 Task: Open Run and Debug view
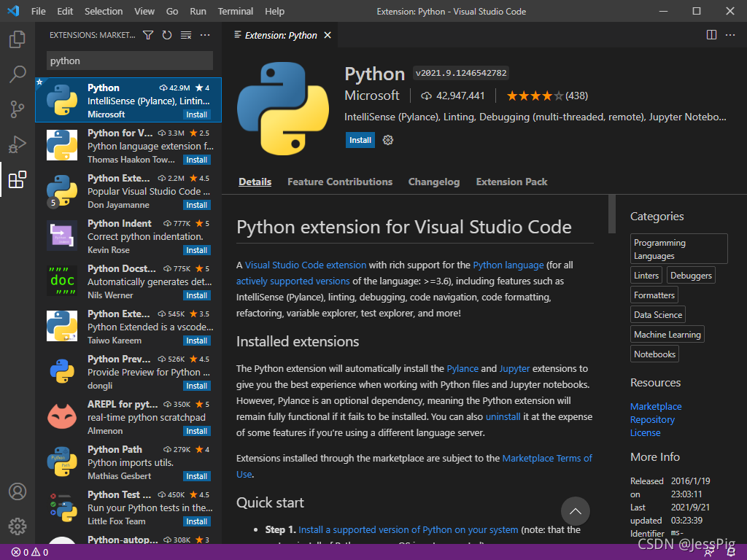[x=18, y=144]
